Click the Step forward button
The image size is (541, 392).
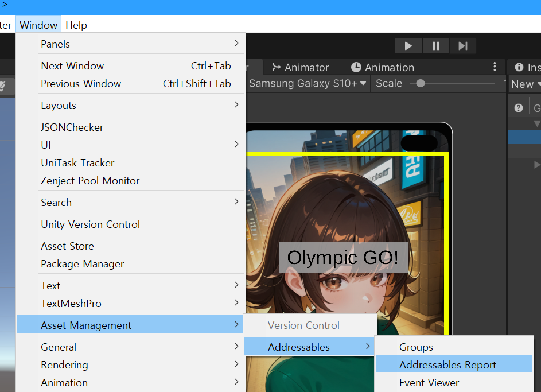pos(462,46)
